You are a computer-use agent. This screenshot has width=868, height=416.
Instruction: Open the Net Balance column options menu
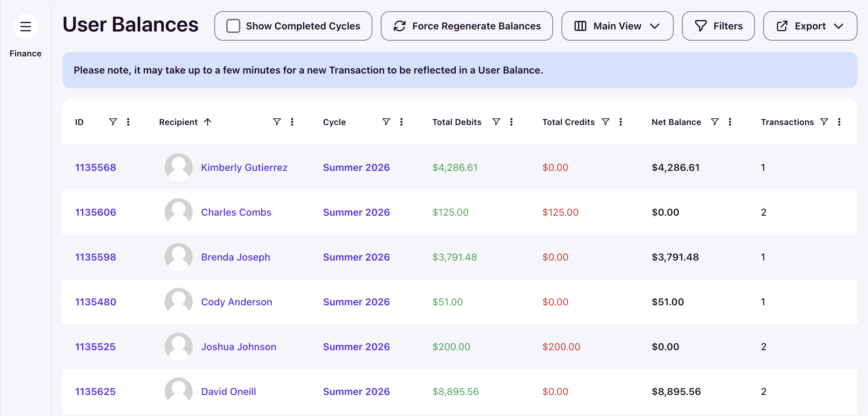pos(730,122)
